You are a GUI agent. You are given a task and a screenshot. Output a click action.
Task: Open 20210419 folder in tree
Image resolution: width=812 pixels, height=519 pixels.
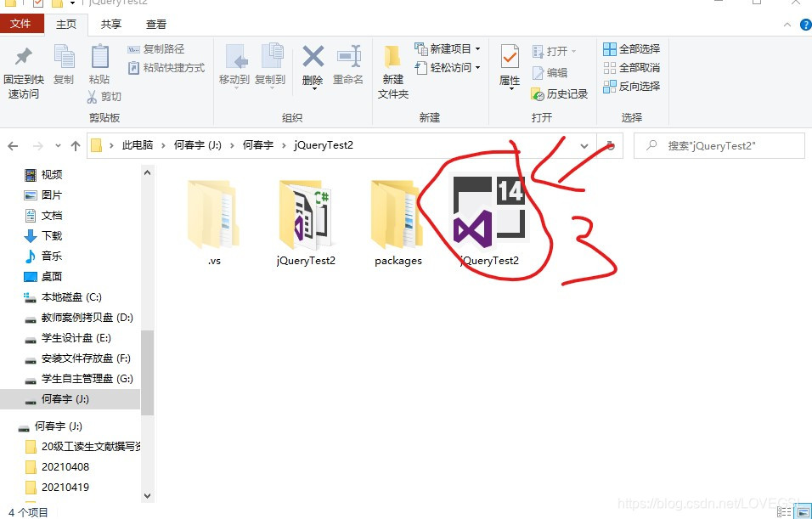[x=58, y=488]
